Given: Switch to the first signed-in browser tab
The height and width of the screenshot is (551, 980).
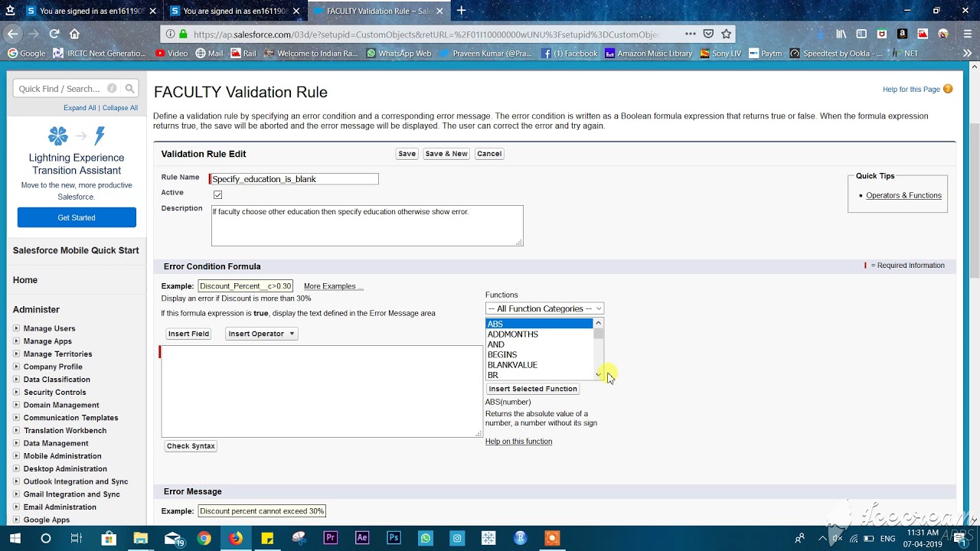Looking at the screenshot, I should (x=91, y=11).
